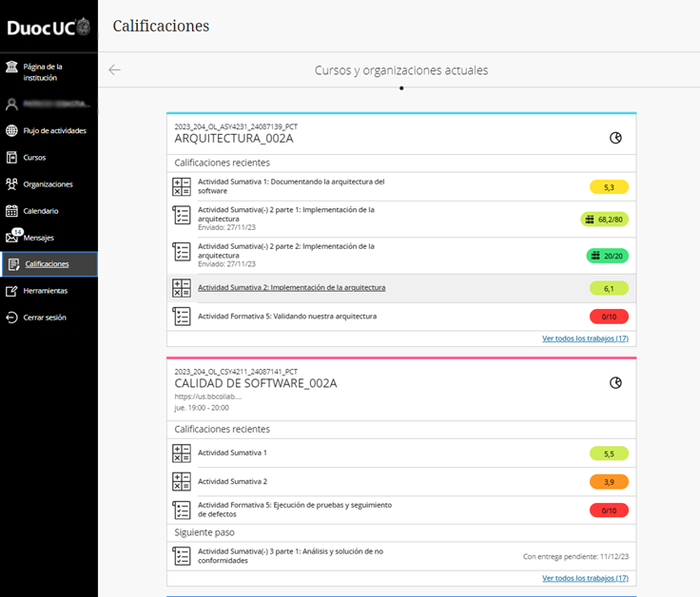Click the red 0/10 pill for Validando nuestra arquitectura
Viewport: 700px width, 597px height.
609,317
